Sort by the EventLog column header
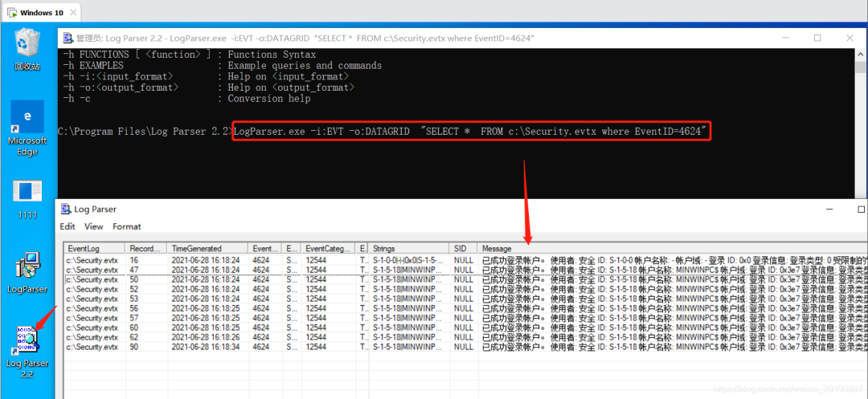Image resolution: width=868 pixels, height=399 pixels. 95,249
